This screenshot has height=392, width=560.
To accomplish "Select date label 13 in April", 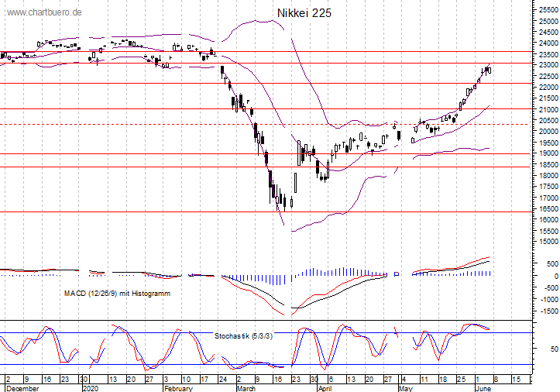I will click(351, 379).
